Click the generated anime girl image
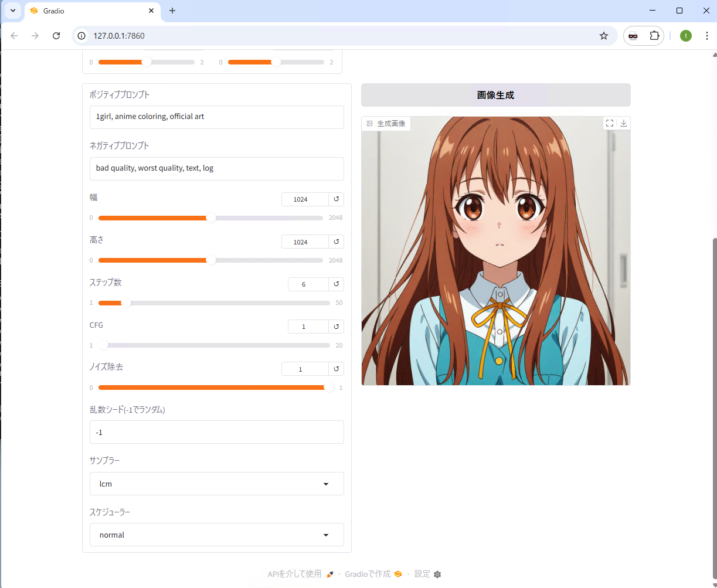This screenshot has width=717, height=588. point(496,251)
